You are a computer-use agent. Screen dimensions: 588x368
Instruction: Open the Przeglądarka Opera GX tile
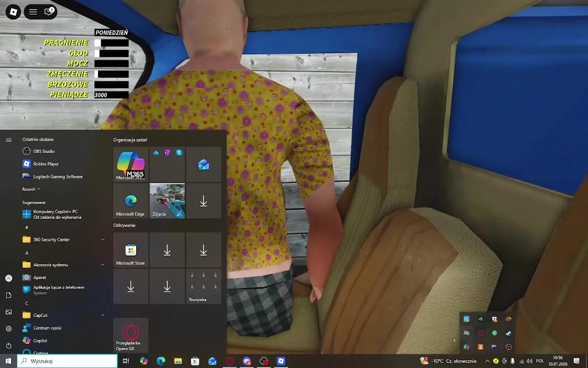coord(131,335)
